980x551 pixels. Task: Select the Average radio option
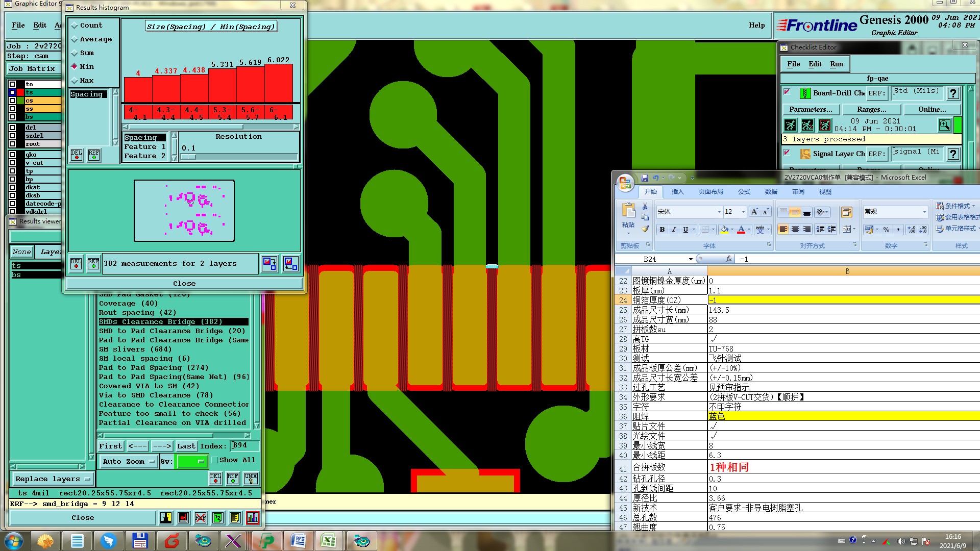point(75,39)
